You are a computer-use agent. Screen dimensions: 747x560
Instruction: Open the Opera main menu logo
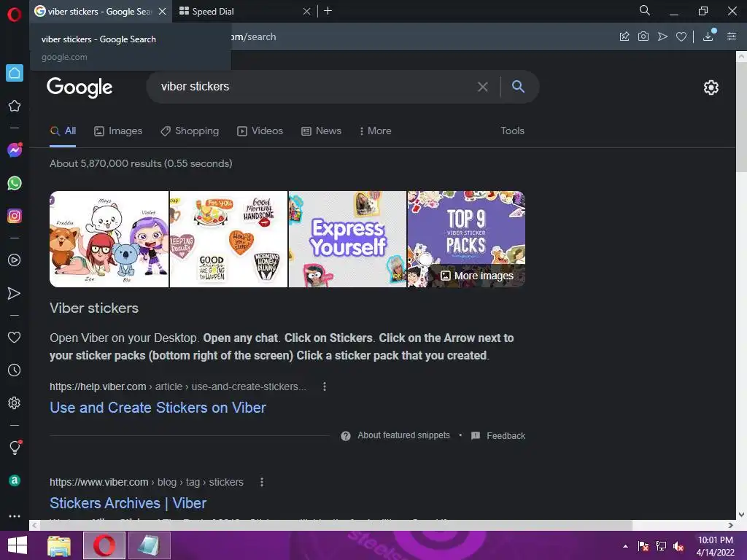pos(15,15)
